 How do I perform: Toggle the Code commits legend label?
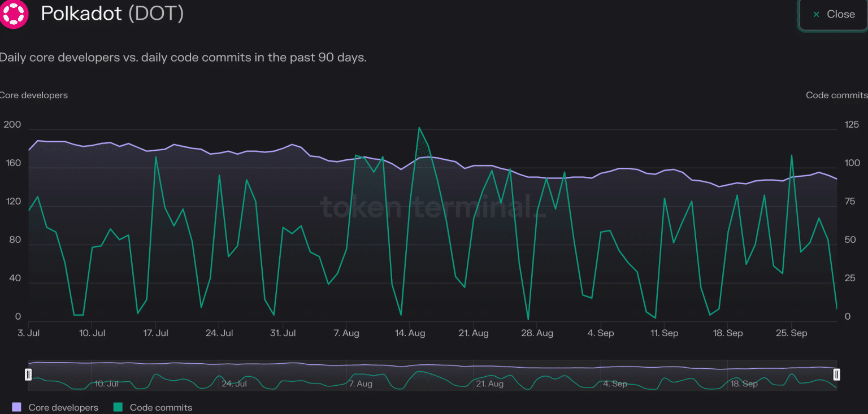160,407
